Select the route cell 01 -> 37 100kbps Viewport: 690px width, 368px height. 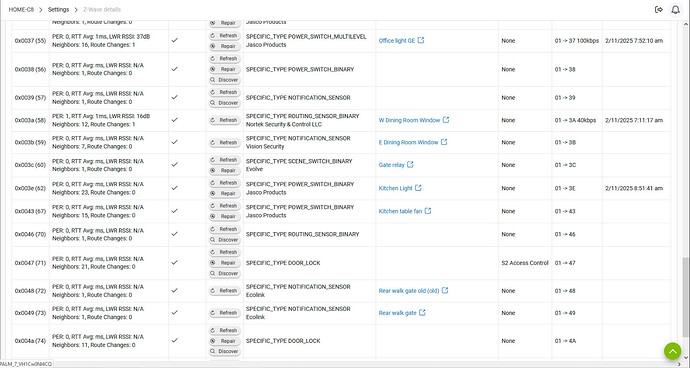point(576,40)
